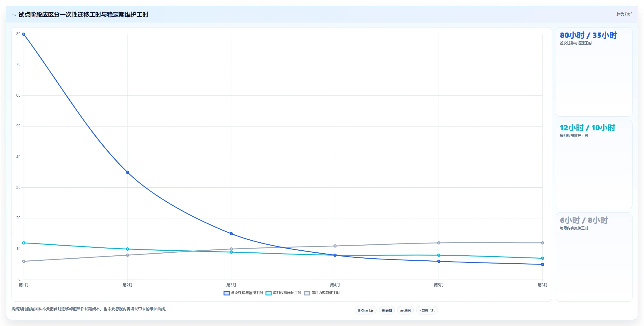Select the Chart.js chip
This screenshot has width=644, height=326.
[x=365, y=310]
